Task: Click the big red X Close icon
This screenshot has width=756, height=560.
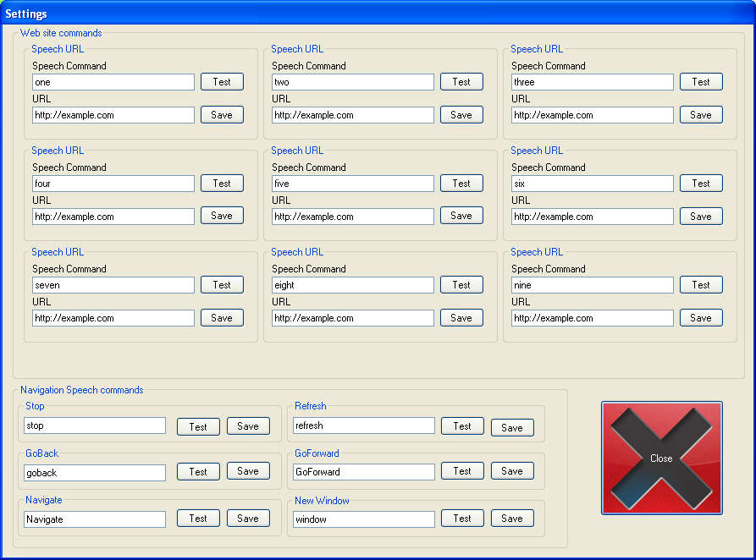Action: 661,458
